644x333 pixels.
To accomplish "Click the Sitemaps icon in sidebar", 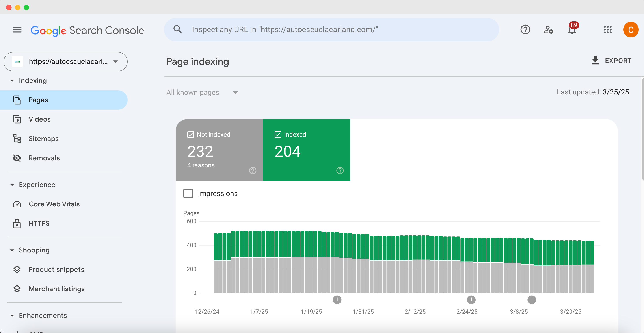I will (17, 139).
